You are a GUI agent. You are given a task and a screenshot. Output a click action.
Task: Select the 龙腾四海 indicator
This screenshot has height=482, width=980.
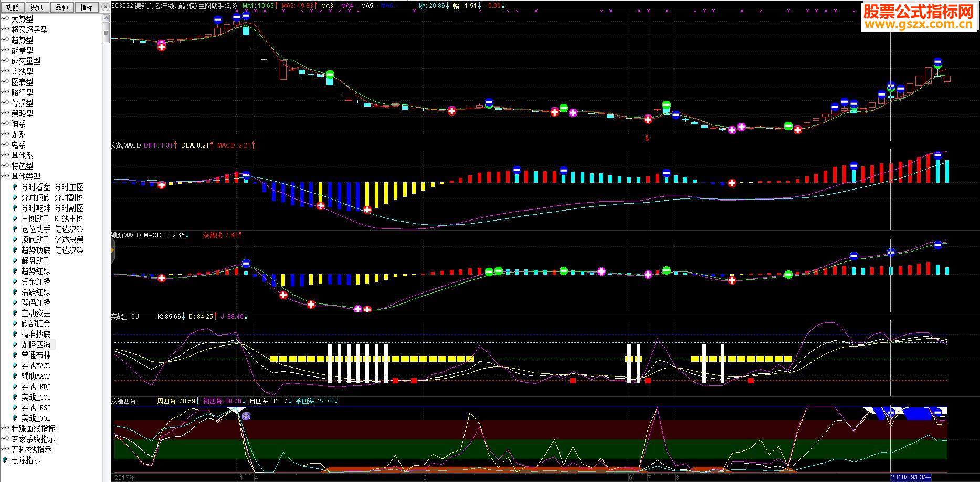pyautogui.click(x=36, y=344)
